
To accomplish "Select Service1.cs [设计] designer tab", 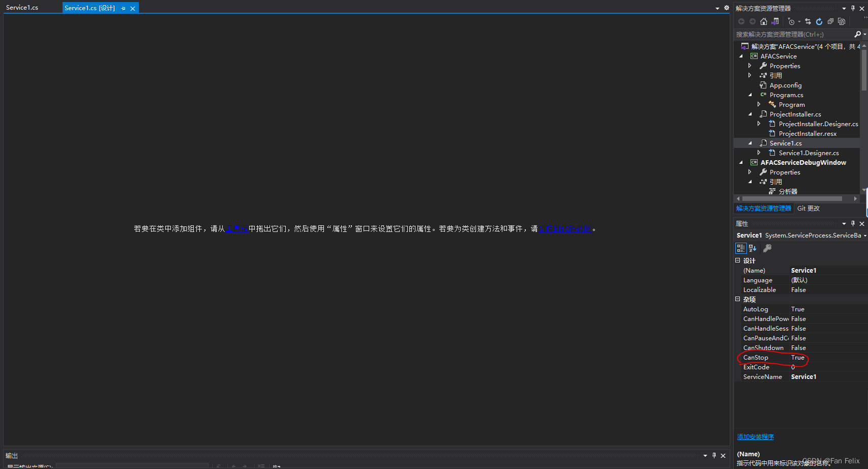I will [90, 8].
